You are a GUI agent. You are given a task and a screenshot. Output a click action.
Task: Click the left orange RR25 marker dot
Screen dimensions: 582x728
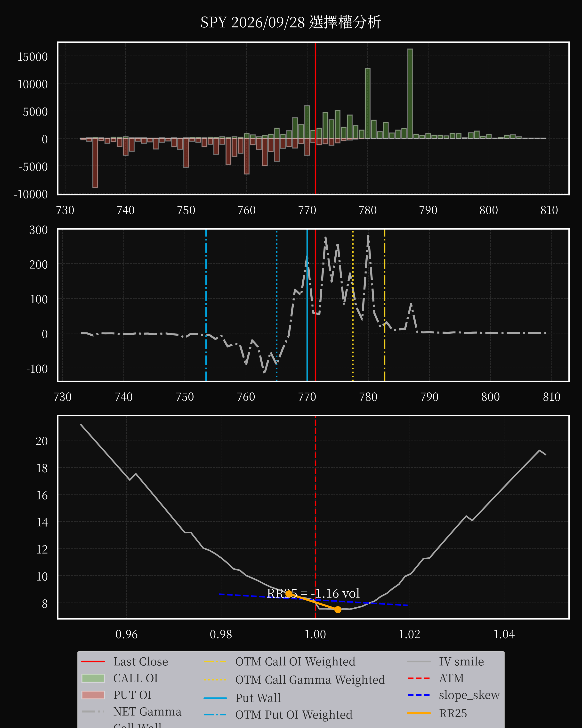tap(289, 594)
